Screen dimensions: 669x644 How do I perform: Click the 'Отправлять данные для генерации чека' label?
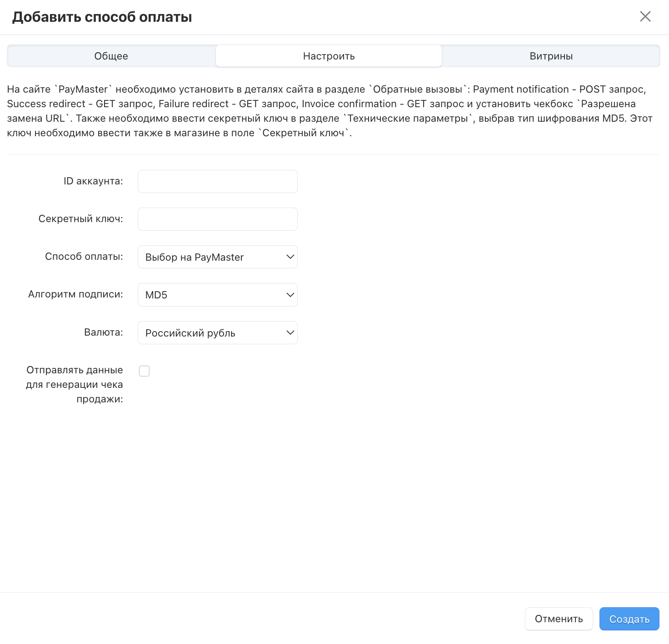75,384
